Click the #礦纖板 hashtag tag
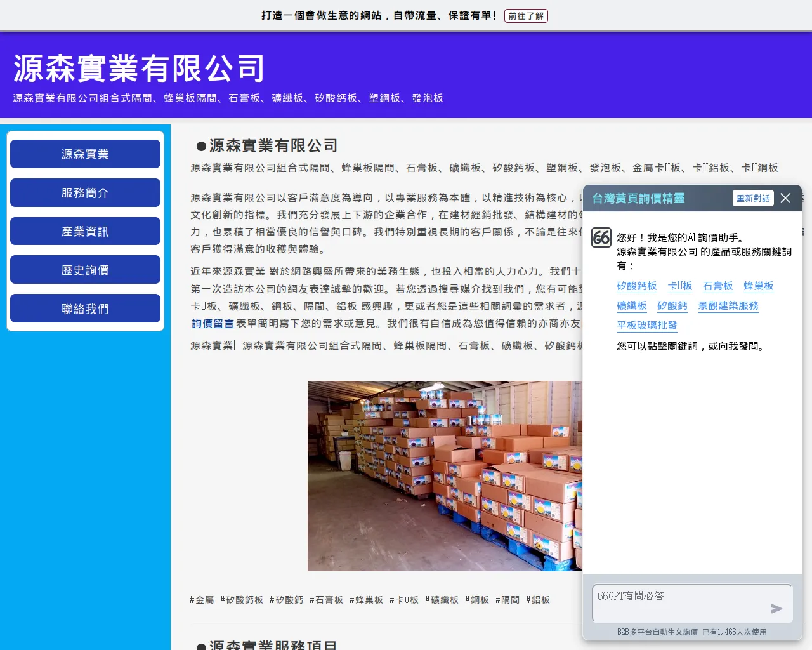Image resolution: width=812 pixels, height=650 pixels. coord(441,599)
